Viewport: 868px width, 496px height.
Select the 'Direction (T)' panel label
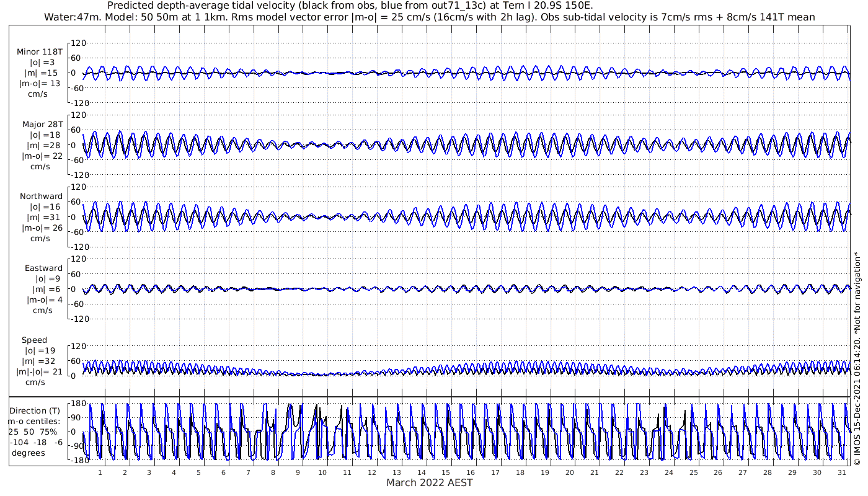tap(36, 410)
